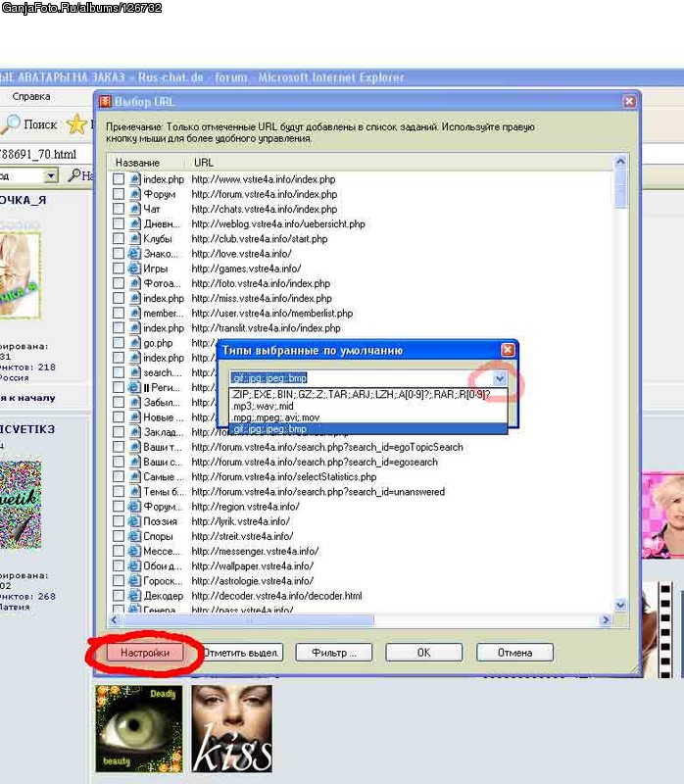Select the http://lyrik.vstre4a.info/ URL text
The height and width of the screenshot is (784, 684).
tap(240, 521)
